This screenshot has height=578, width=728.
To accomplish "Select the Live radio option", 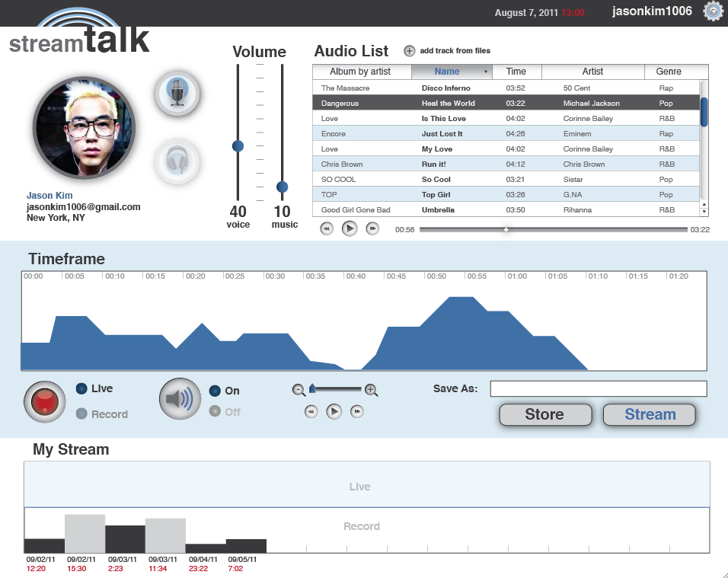I will coord(81,388).
